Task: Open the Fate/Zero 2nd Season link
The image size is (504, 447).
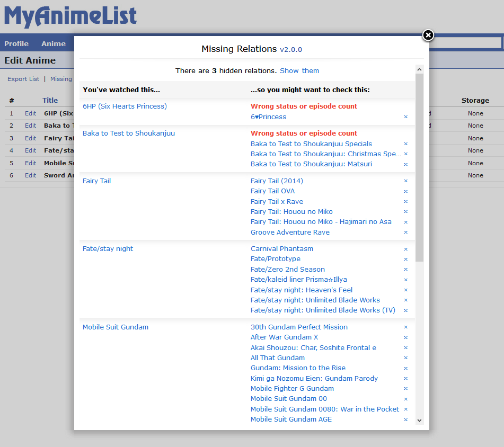Action: click(x=288, y=270)
